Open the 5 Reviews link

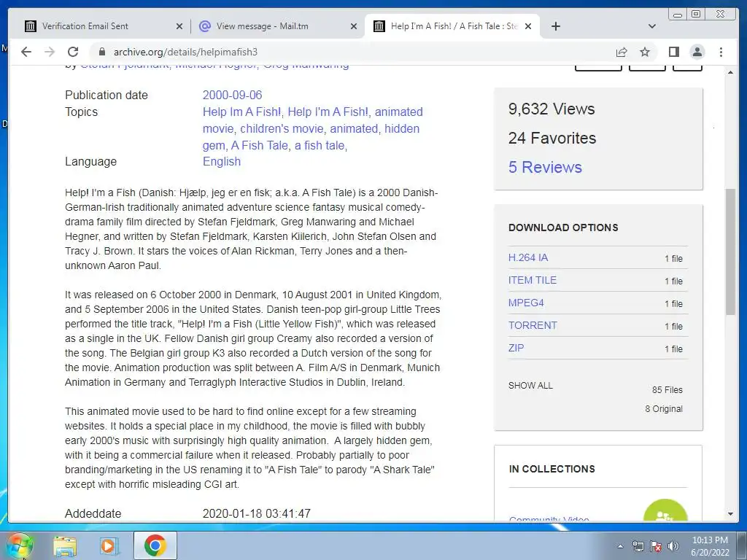coord(545,167)
